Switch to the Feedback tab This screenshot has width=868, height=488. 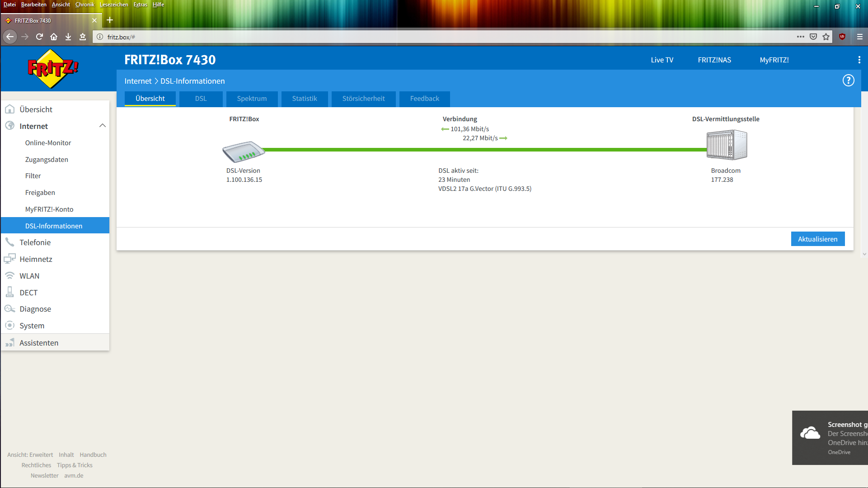[x=424, y=99]
